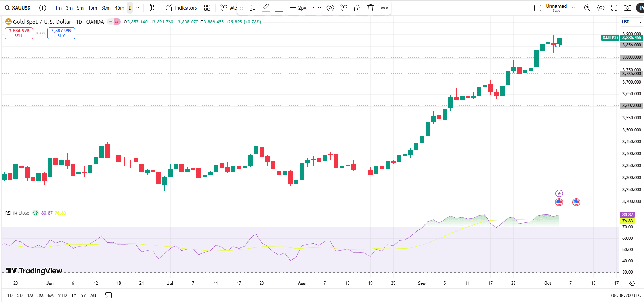
Task: Open the chart type candlestick selector
Action: tap(152, 8)
